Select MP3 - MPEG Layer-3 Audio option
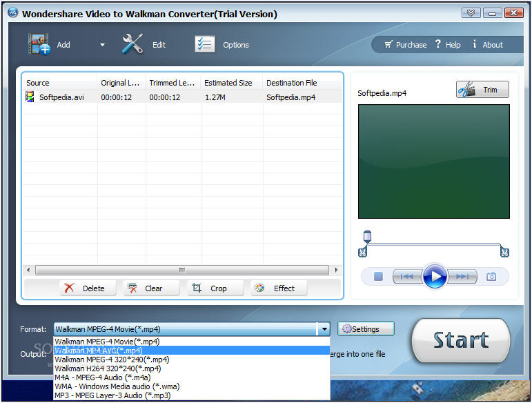Screen dimensions: 532x403 point(112,395)
